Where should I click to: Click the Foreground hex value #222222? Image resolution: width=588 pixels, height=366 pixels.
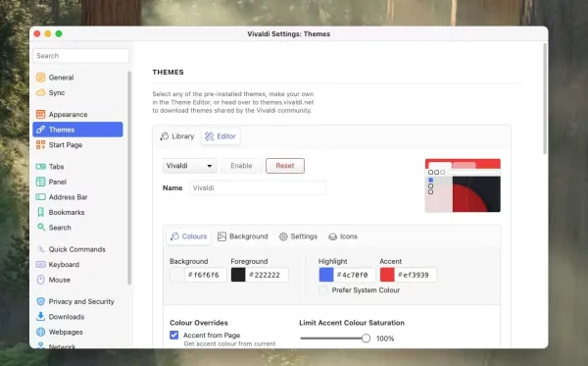(265, 275)
